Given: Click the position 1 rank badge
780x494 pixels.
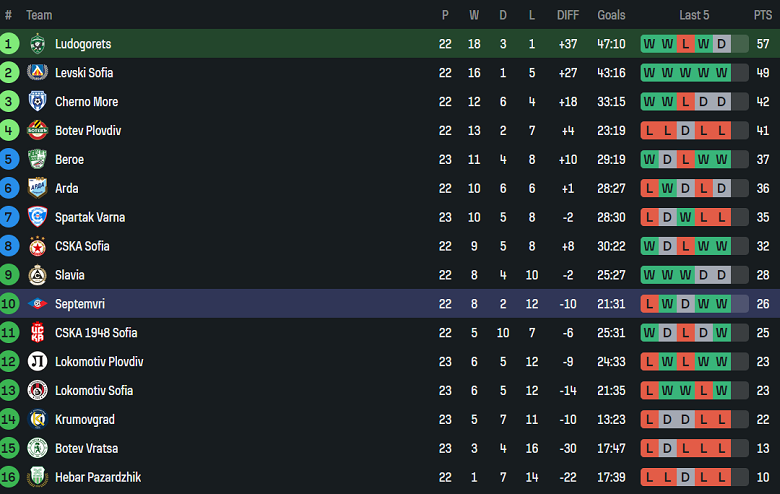Looking at the screenshot, I should 9,44.
